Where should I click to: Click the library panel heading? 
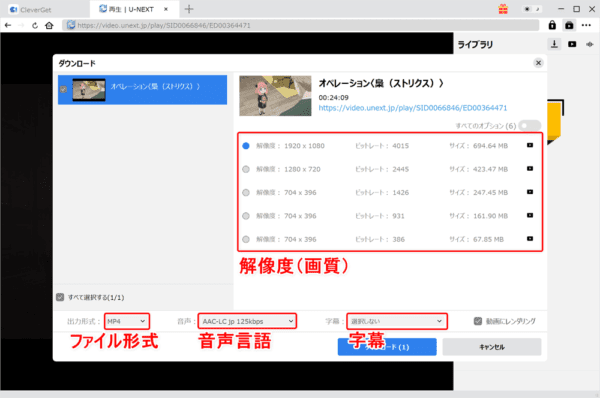[x=475, y=44]
